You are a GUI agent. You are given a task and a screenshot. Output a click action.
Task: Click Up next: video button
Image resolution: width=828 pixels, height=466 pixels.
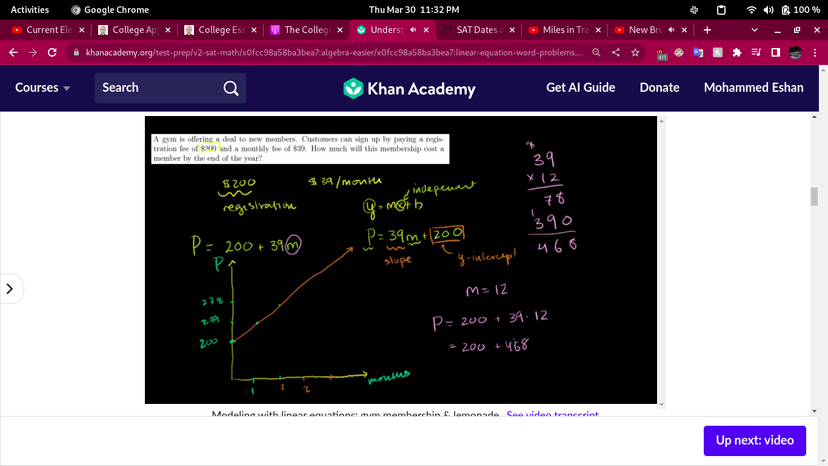[x=754, y=440]
